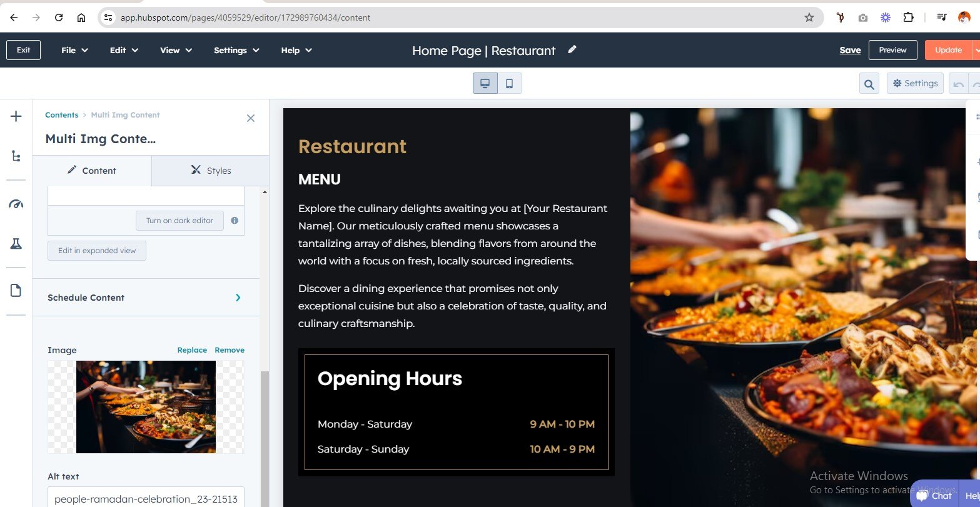Open the optimize gauge icon

point(16,204)
